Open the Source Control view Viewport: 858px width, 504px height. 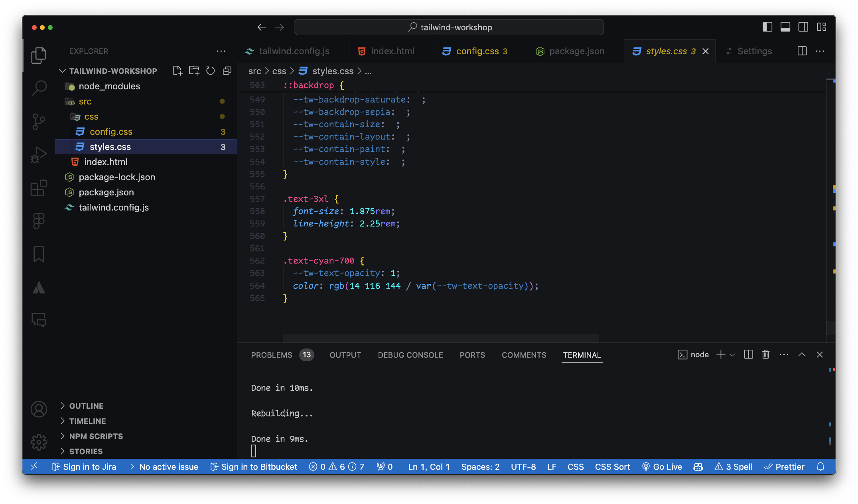pyautogui.click(x=39, y=122)
